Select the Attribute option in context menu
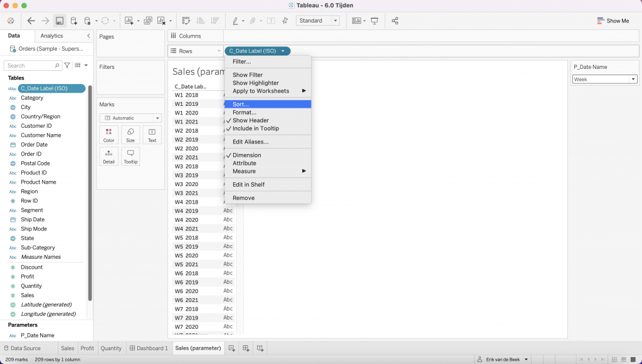This screenshot has width=642, height=364. click(x=244, y=163)
